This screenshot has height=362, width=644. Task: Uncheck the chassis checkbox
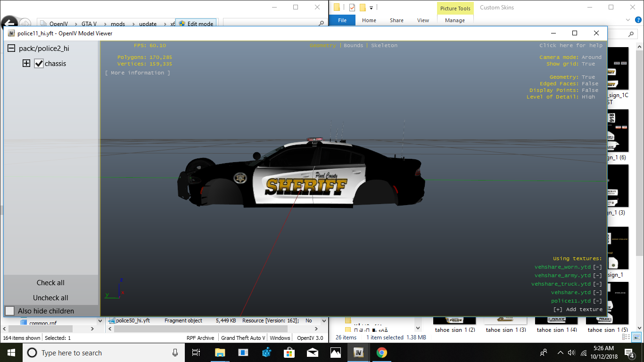(39, 64)
